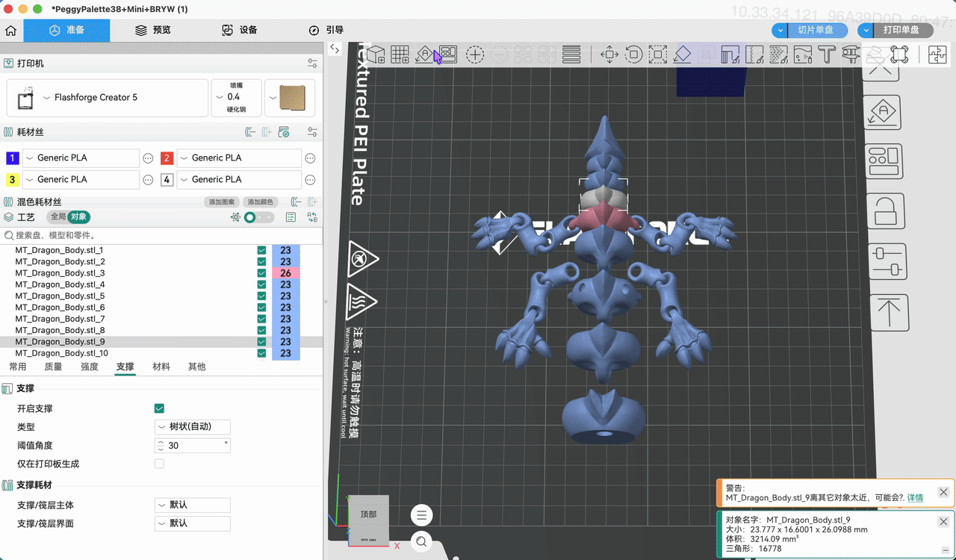
Task: Click the compare presets A/B icon
Action: [312, 217]
